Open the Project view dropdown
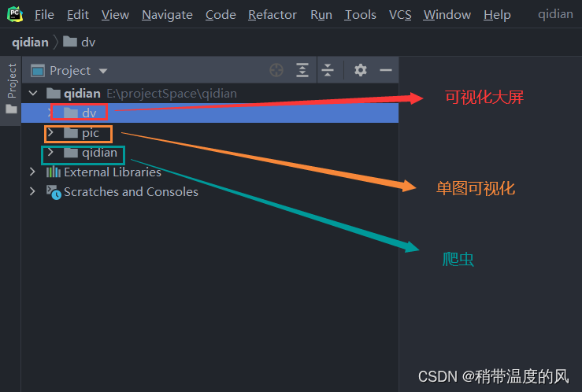This screenshot has height=392, width=582. click(103, 71)
